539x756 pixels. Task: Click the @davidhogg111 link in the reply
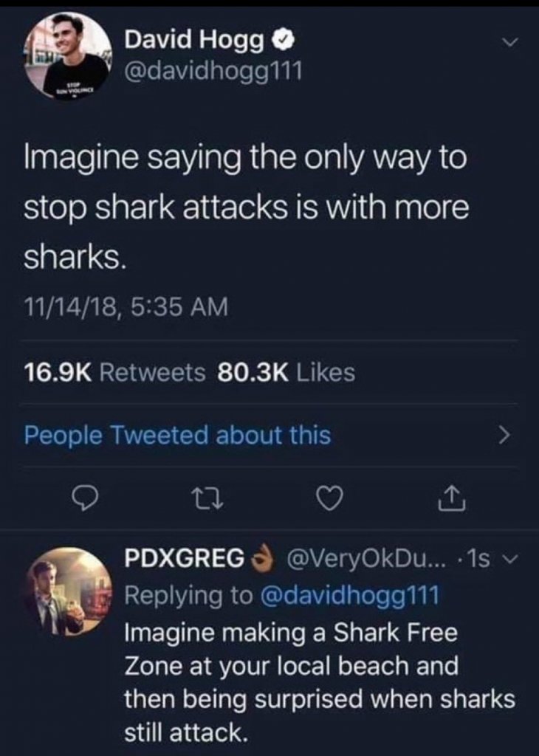pos(349,595)
